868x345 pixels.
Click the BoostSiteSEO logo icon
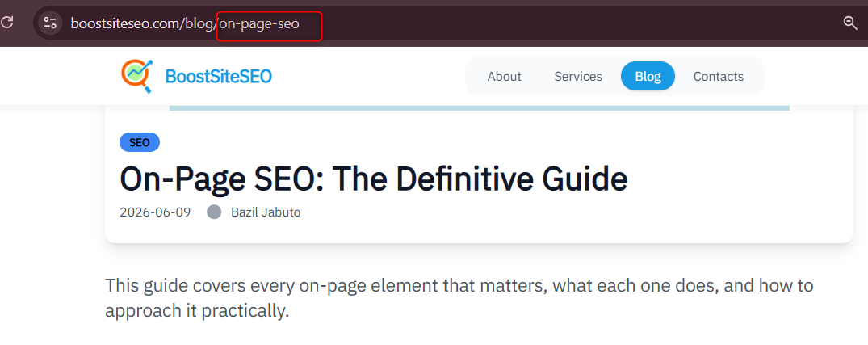(x=136, y=77)
